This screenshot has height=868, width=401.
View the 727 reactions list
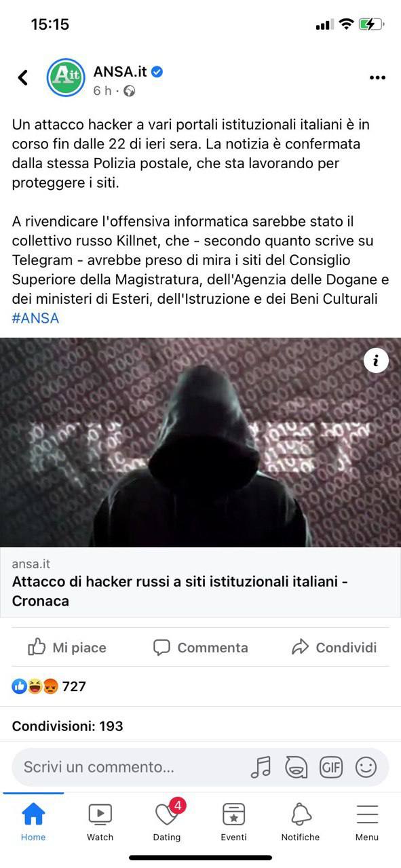pos(49,686)
